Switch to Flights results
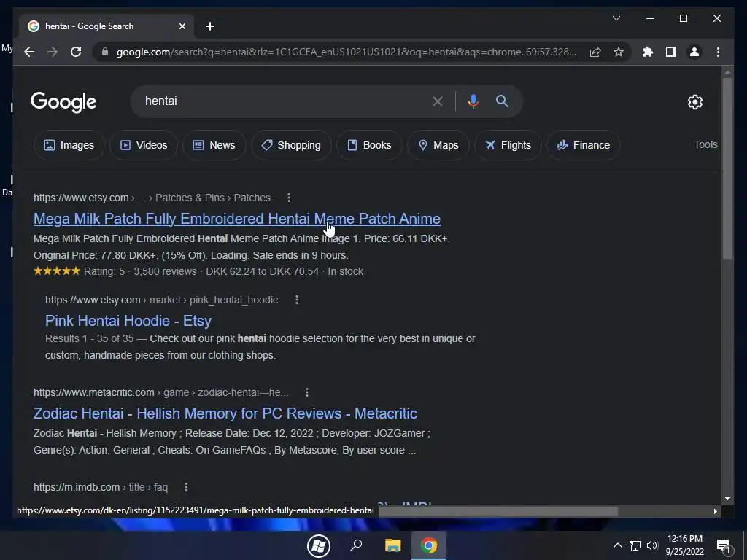Image resolution: width=747 pixels, height=560 pixels. pyautogui.click(x=508, y=145)
